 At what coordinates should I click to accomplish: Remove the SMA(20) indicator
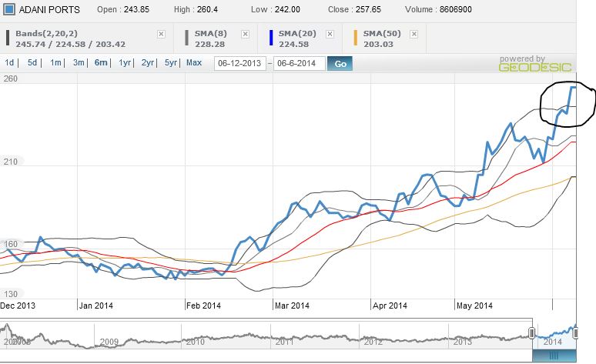tap(330, 34)
